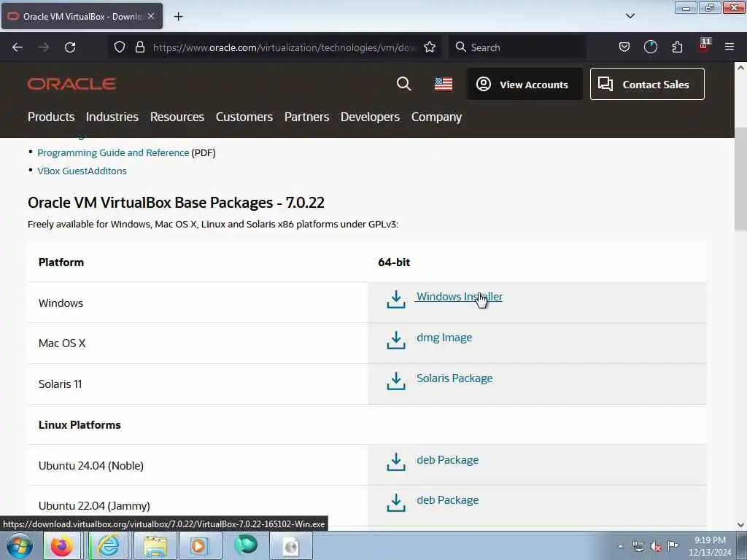
Task: Open the Firefox extensions puzzle icon
Action: (677, 47)
